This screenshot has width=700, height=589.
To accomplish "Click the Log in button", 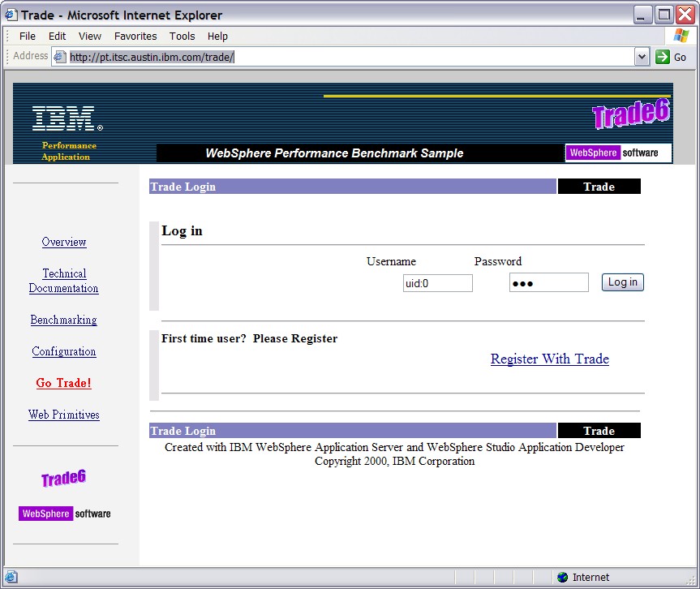I will pos(622,282).
